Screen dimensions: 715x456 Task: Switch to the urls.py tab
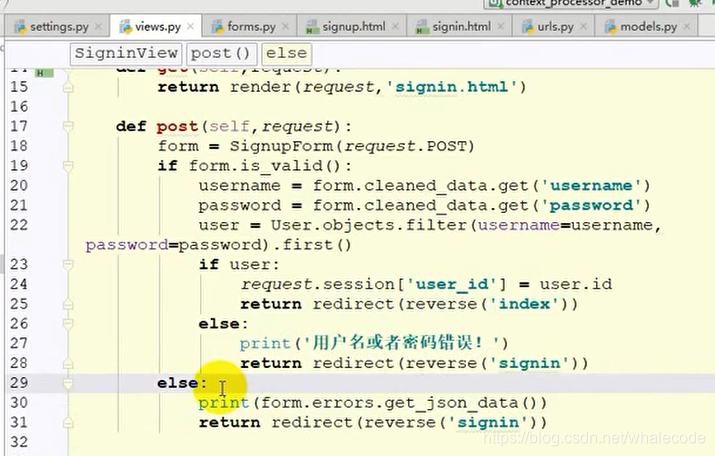pyautogui.click(x=553, y=26)
